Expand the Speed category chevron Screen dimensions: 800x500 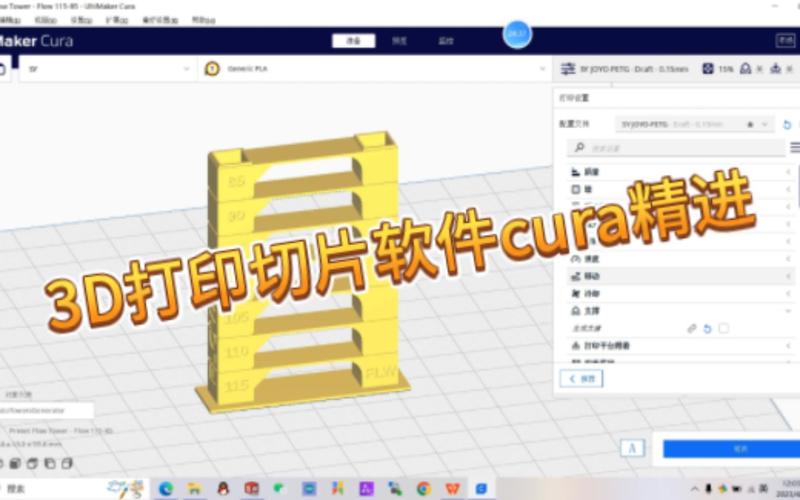(x=788, y=259)
